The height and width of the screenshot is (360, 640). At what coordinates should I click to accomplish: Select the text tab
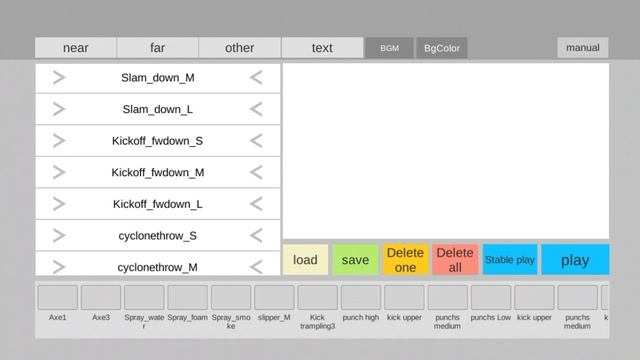tap(322, 48)
